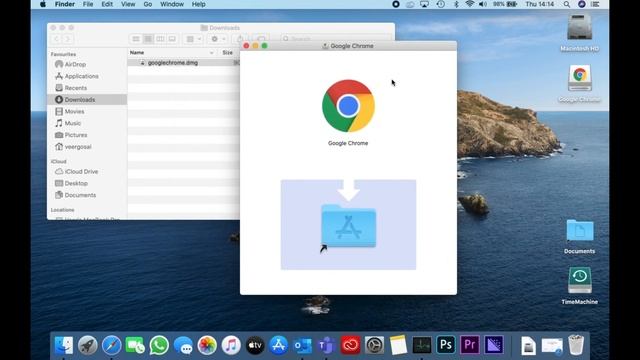Open AirPlay display menu bar icon

(424, 4)
